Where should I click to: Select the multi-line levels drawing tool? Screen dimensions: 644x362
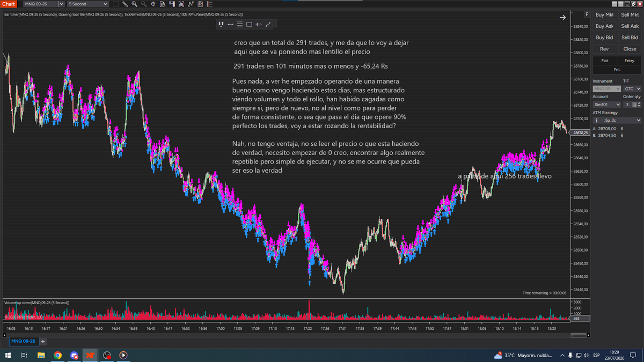(240, 24)
